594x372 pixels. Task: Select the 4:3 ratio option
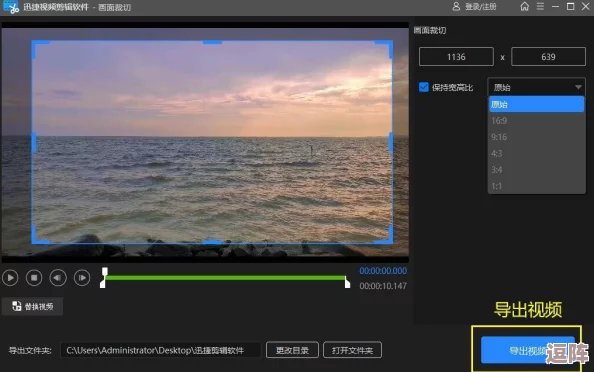[x=536, y=153]
